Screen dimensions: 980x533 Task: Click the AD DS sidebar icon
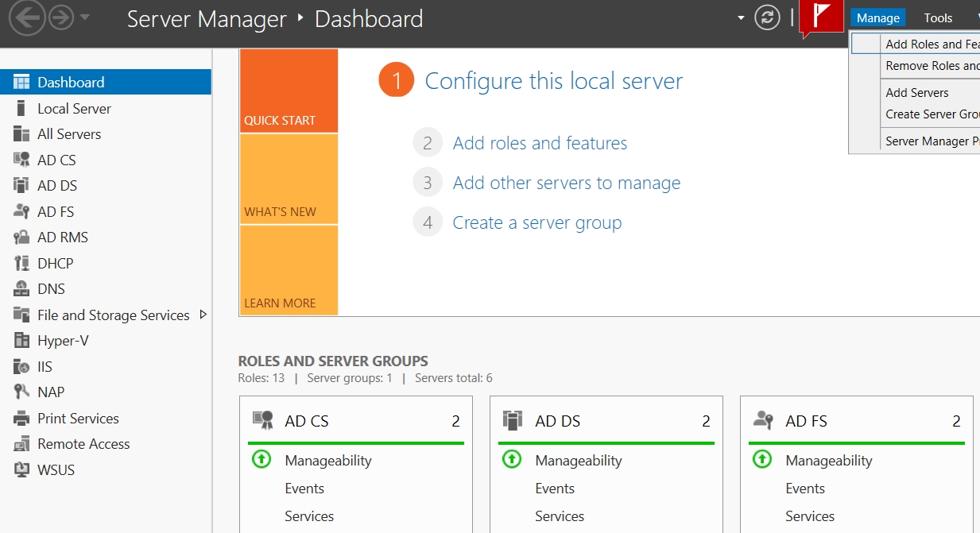21,186
